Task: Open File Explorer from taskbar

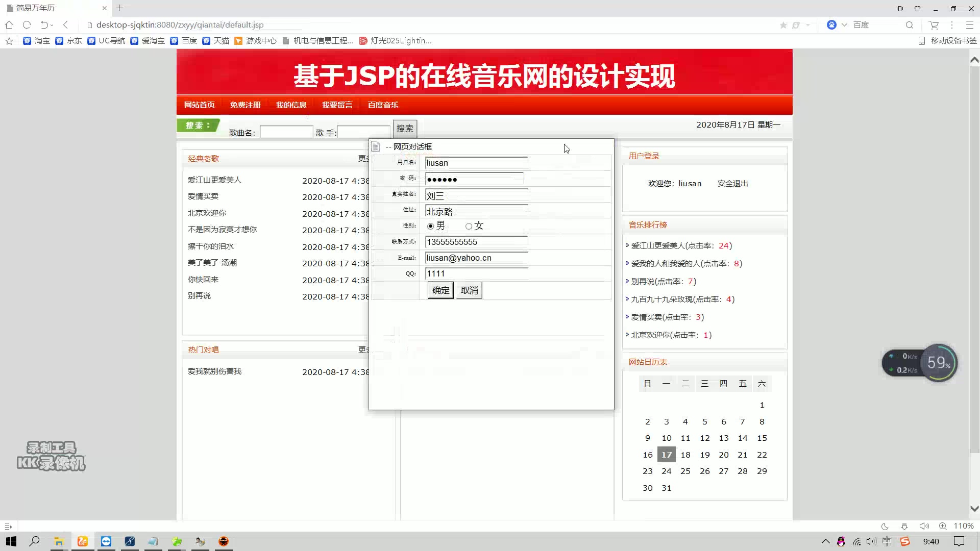Action: (59, 541)
